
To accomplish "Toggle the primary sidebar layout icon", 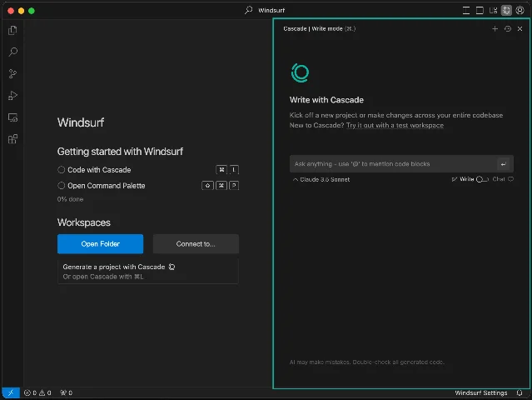I will [466, 11].
